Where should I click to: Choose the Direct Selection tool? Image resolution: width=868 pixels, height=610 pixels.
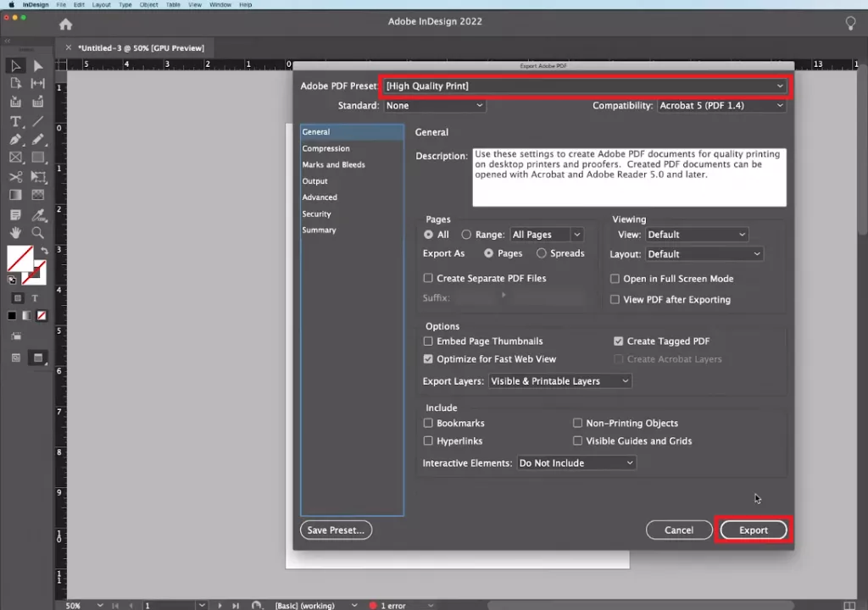click(x=38, y=66)
